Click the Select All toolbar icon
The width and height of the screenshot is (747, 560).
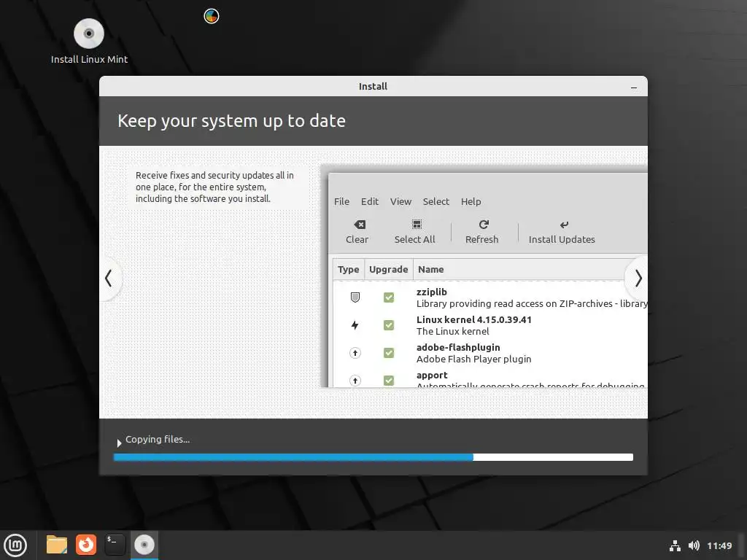tap(417, 225)
